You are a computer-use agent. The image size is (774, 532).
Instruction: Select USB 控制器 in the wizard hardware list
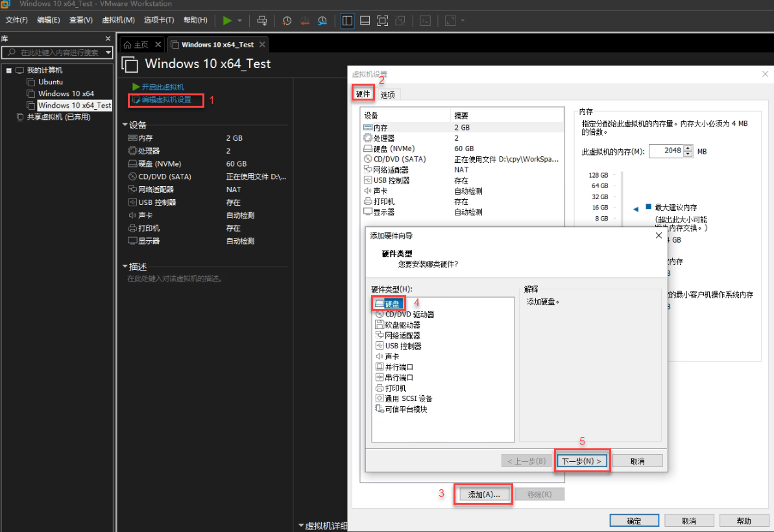[398, 346]
